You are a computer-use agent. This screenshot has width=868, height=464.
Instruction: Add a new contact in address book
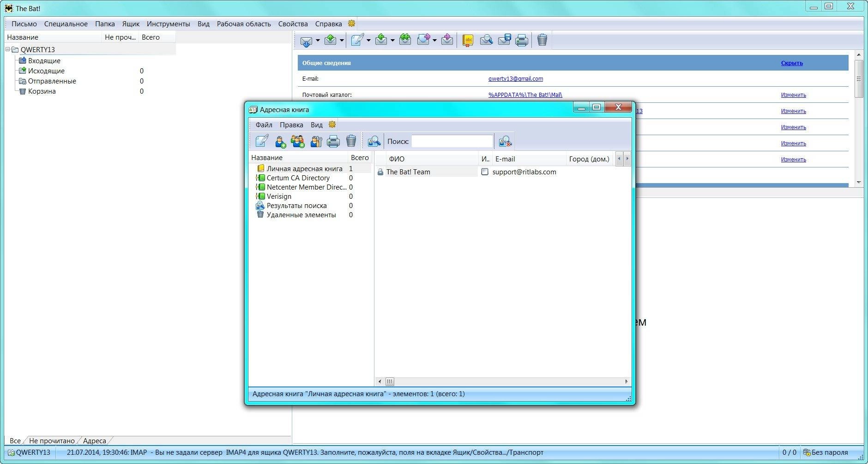280,141
